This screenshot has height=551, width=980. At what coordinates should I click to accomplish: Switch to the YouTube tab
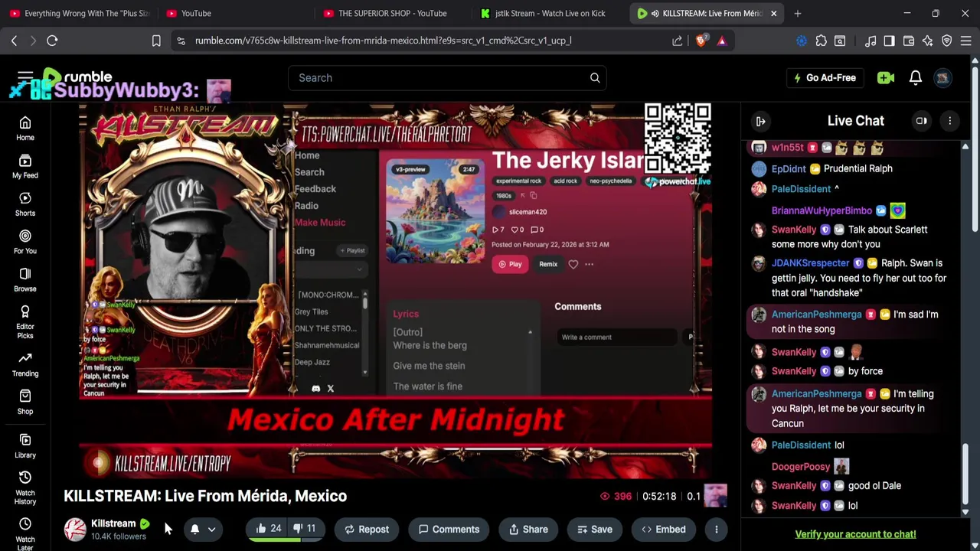(x=234, y=13)
